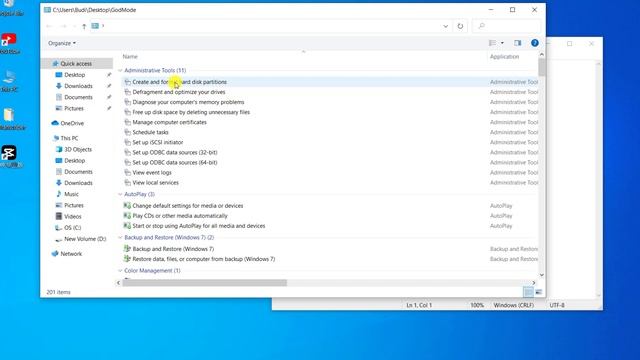640x360 pixels.
Task: Click the horizontal scrollbar thumb in file list
Action: [204, 283]
